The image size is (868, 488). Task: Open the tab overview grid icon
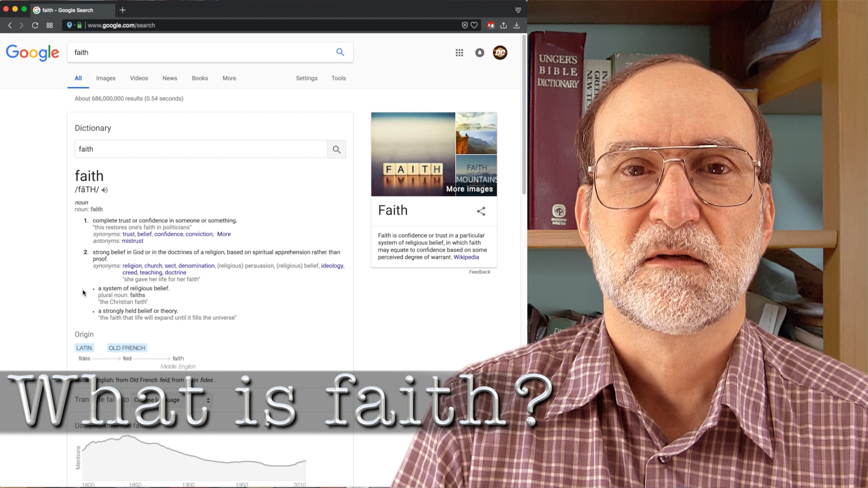50,25
